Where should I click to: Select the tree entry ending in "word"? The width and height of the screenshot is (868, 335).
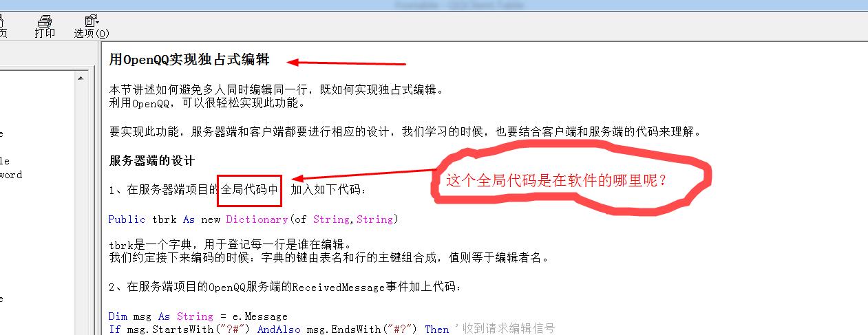tap(11, 175)
